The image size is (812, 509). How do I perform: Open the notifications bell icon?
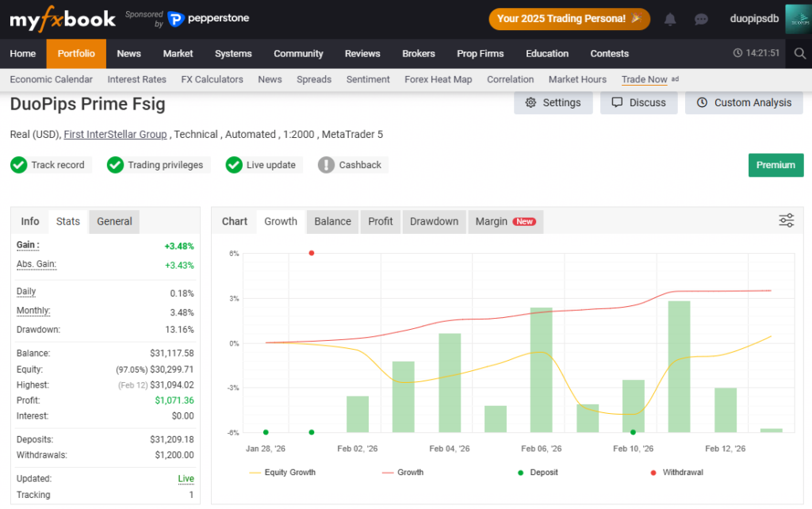pos(669,20)
